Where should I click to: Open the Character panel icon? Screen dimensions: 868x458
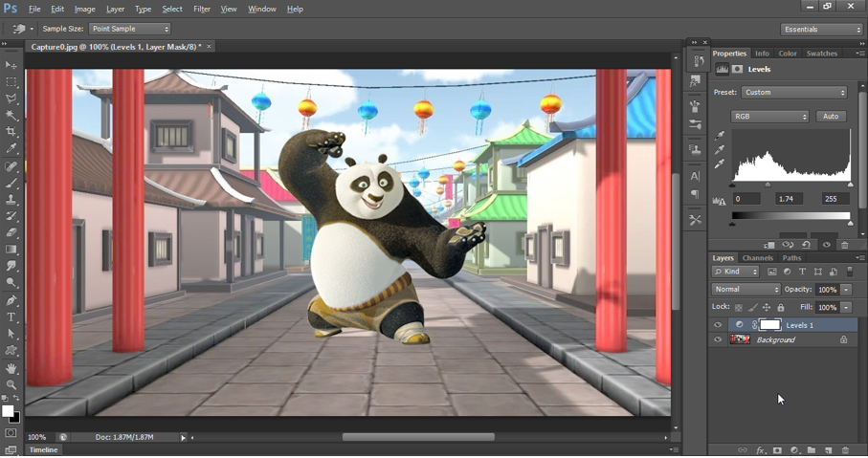click(x=696, y=176)
